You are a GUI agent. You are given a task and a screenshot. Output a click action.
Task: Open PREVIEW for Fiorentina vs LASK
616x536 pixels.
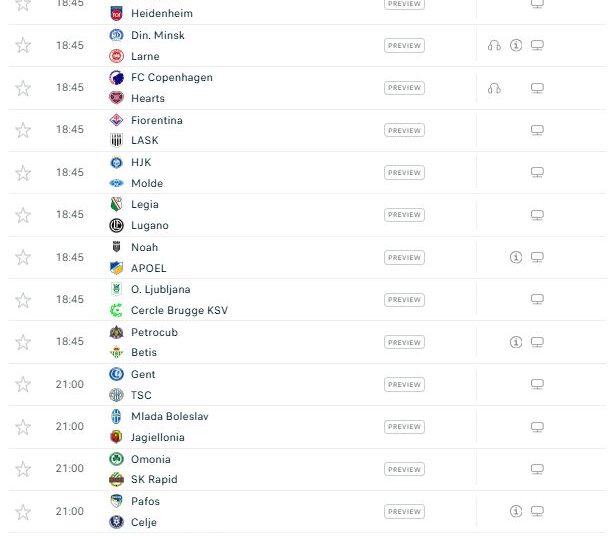pyautogui.click(x=404, y=130)
